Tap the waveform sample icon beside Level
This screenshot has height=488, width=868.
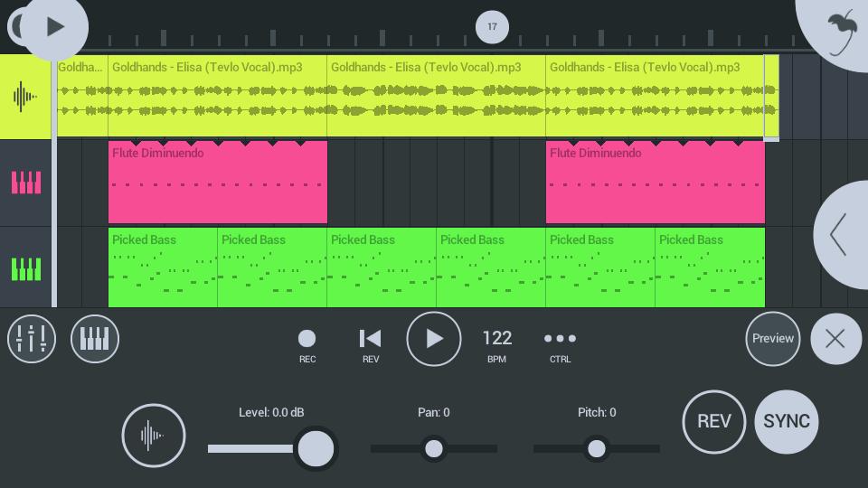(x=154, y=436)
